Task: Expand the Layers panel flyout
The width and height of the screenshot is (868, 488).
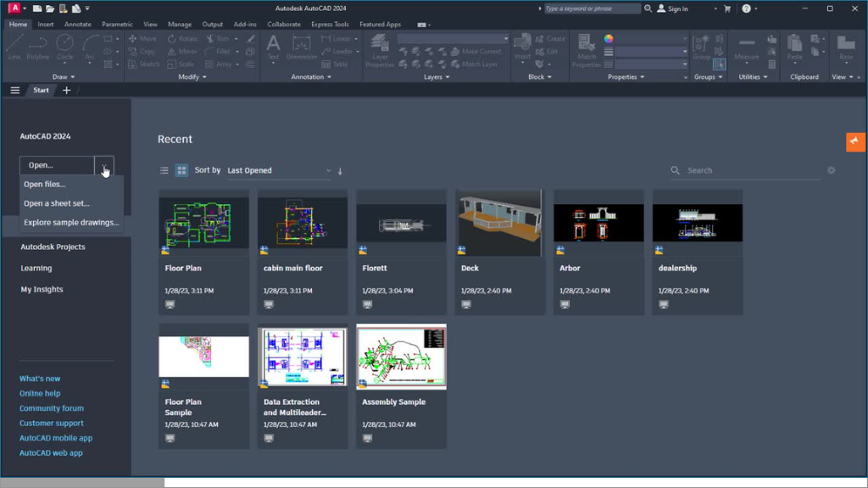Action: point(437,77)
